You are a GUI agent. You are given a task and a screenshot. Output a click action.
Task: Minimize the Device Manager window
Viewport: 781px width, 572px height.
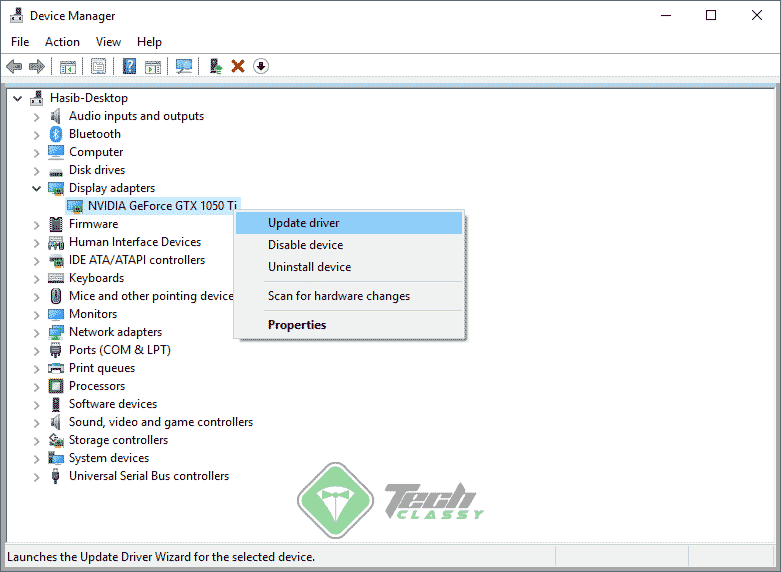point(666,15)
